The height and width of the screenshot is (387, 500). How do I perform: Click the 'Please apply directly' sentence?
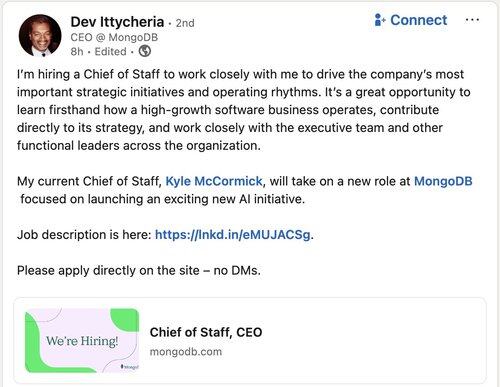139,270
